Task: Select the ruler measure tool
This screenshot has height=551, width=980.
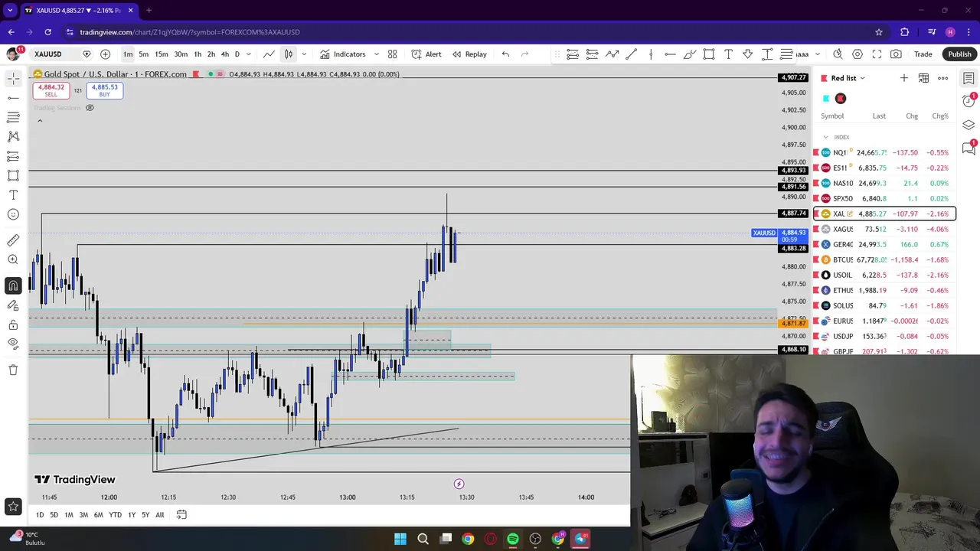Action: [13, 240]
